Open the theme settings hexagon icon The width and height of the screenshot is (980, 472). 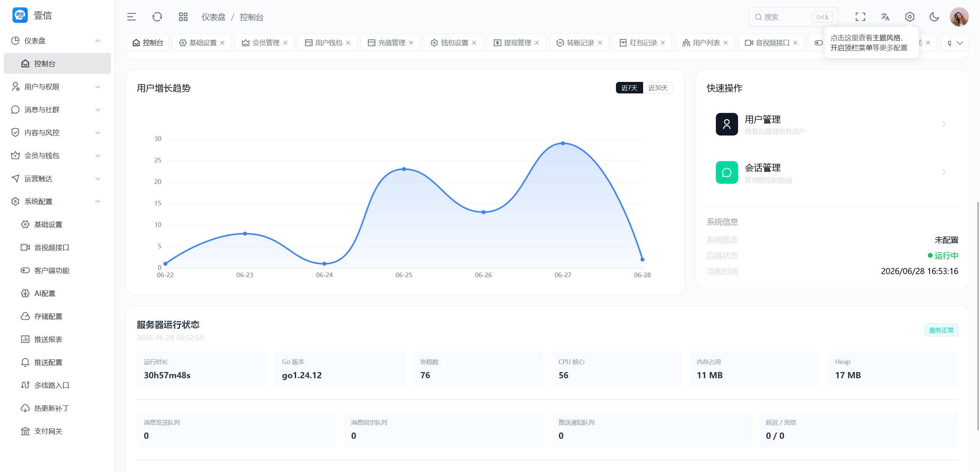pyautogui.click(x=910, y=17)
